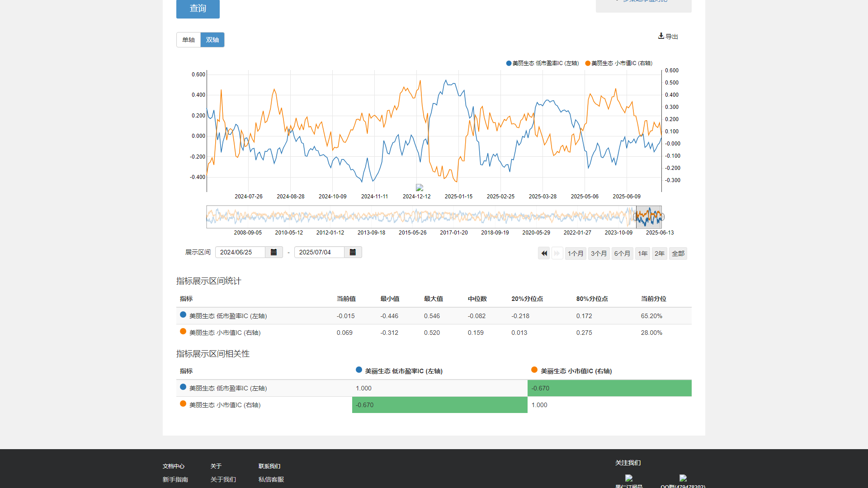Click the broken image marker on chart

[420, 188]
